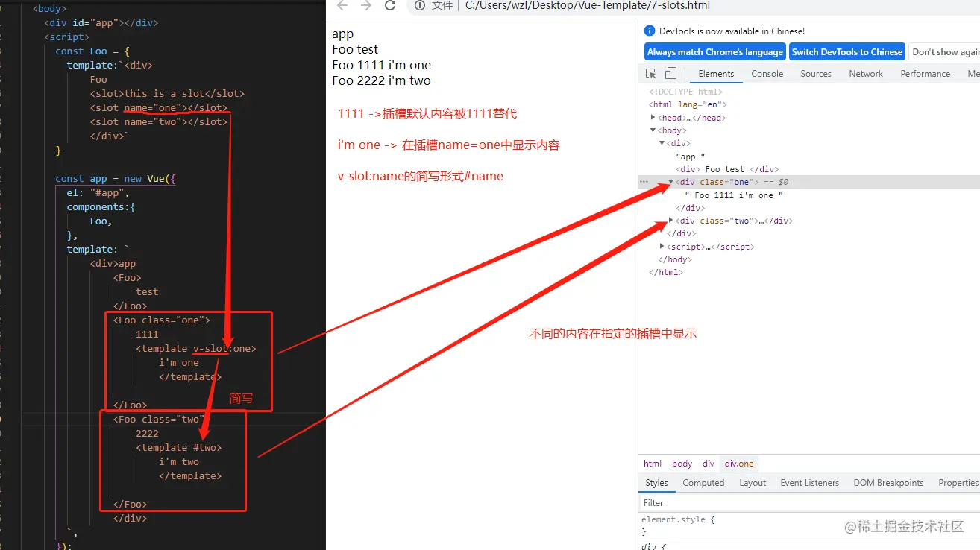Switch to the Elements tab
980x550 pixels.
click(x=716, y=74)
